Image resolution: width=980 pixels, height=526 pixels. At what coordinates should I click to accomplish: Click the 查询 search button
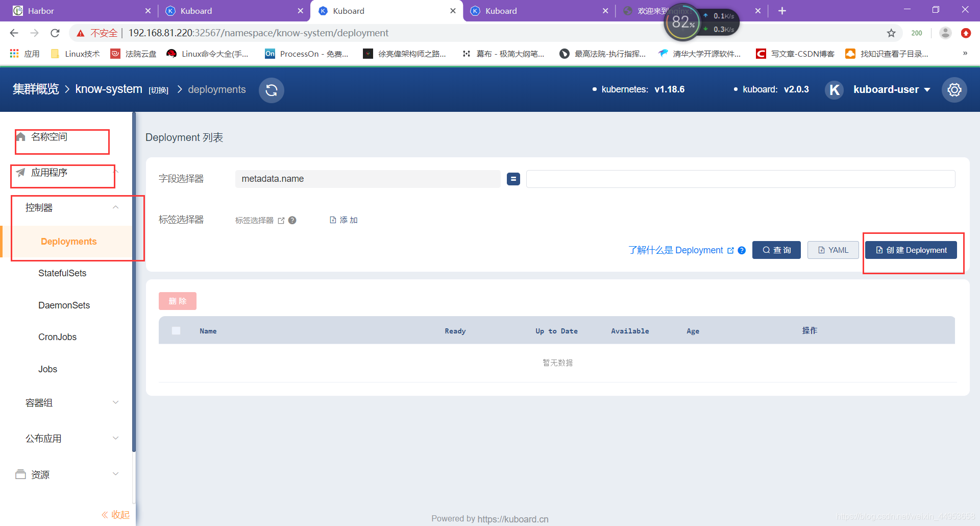[776, 250]
